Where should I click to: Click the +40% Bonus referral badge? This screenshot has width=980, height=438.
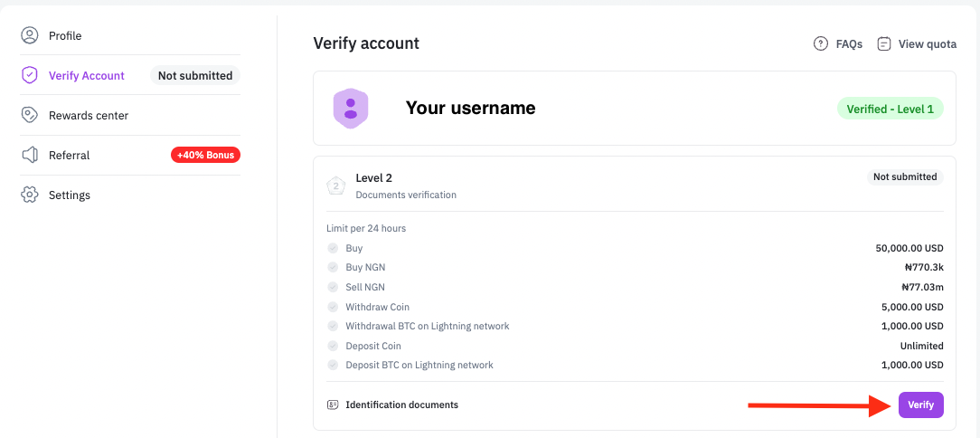(205, 155)
